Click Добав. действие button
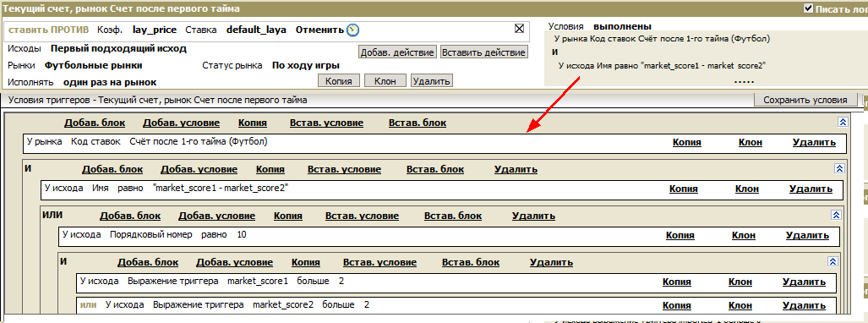868x323 pixels. tap(397, 52)
